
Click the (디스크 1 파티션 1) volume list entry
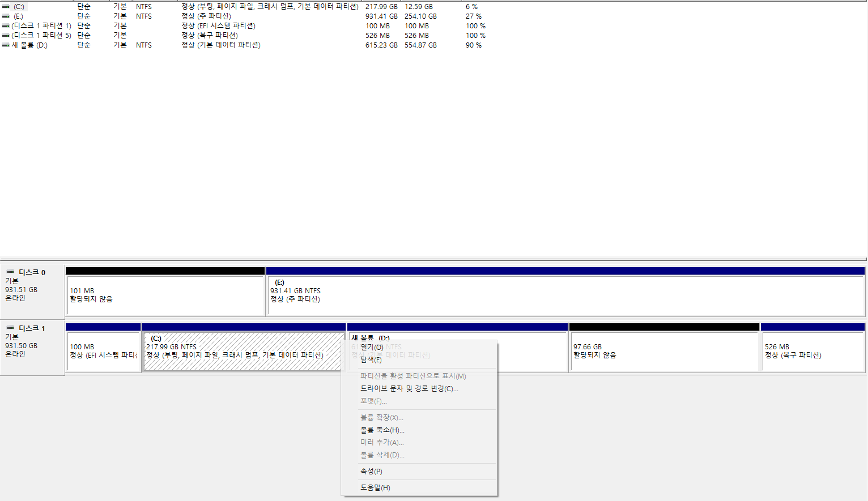tap(41, 26)
